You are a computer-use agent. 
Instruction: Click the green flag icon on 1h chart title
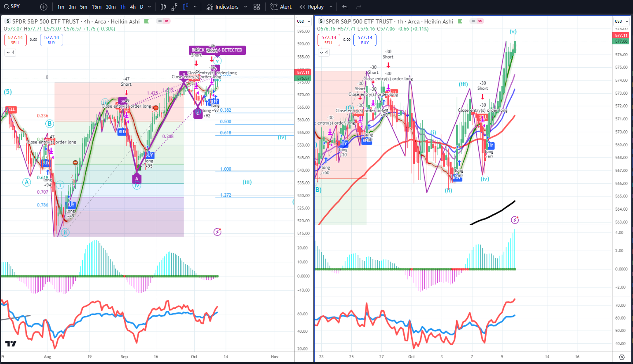point(460,21)
